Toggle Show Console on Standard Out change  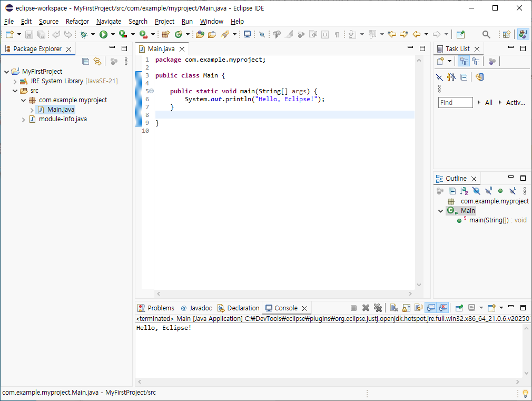coord(431,308)
